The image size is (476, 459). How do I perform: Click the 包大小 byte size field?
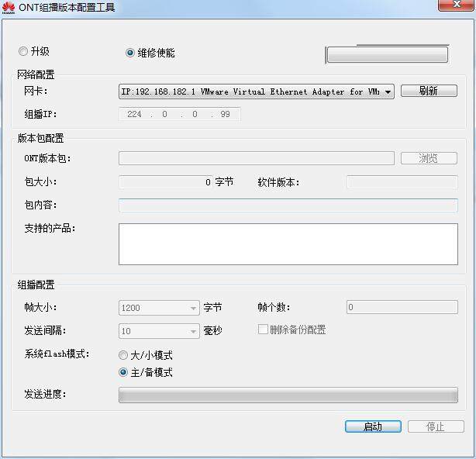pyautogui.click(x=166, y=182)
